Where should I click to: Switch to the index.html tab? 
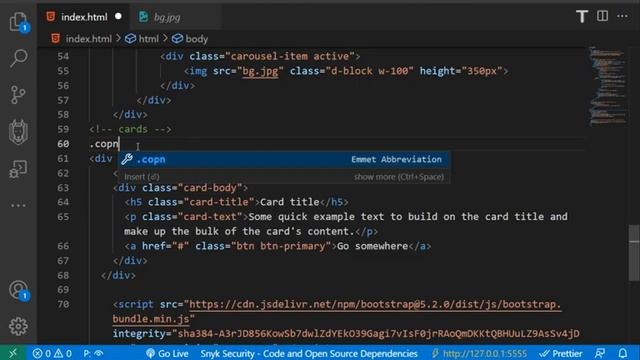[x=84, y=17]
